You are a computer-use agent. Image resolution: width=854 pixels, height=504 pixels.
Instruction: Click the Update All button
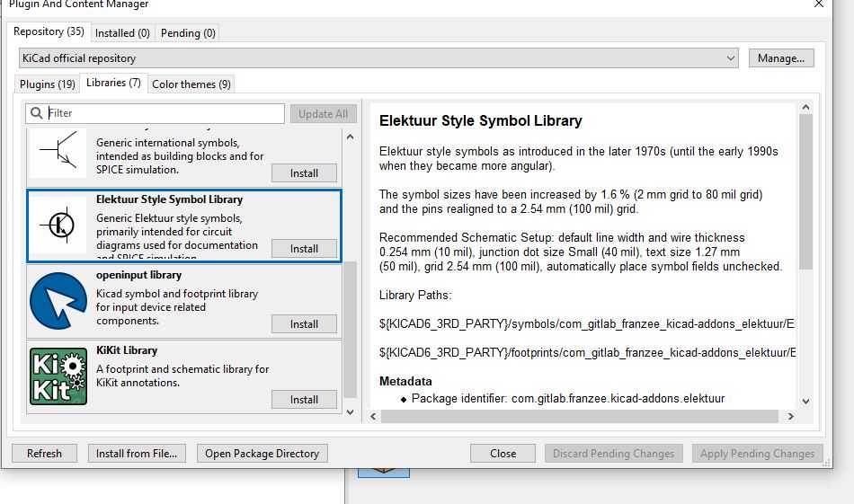(x=323, y=114)
